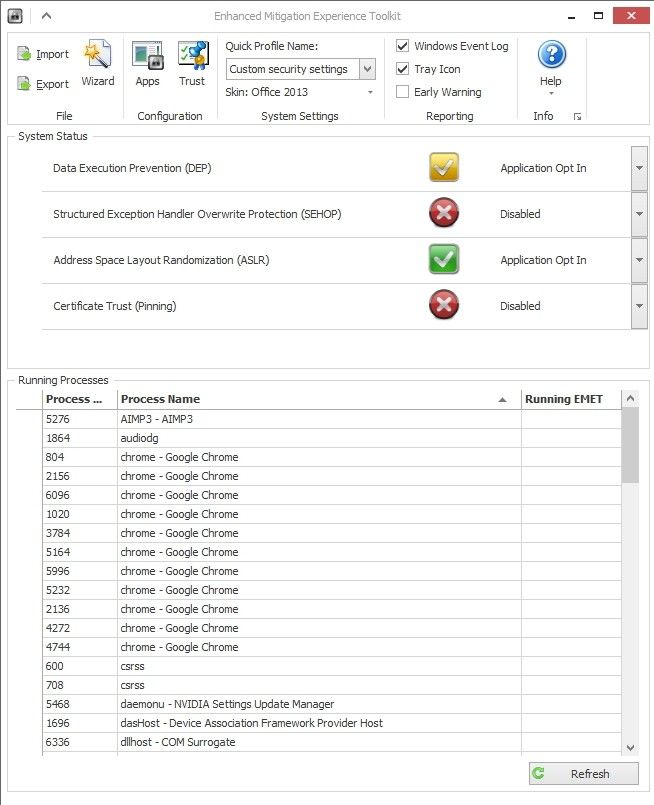This screenshot has width=654, height=805.
Task: Open the Apps configuration
Action: point(147,63)
